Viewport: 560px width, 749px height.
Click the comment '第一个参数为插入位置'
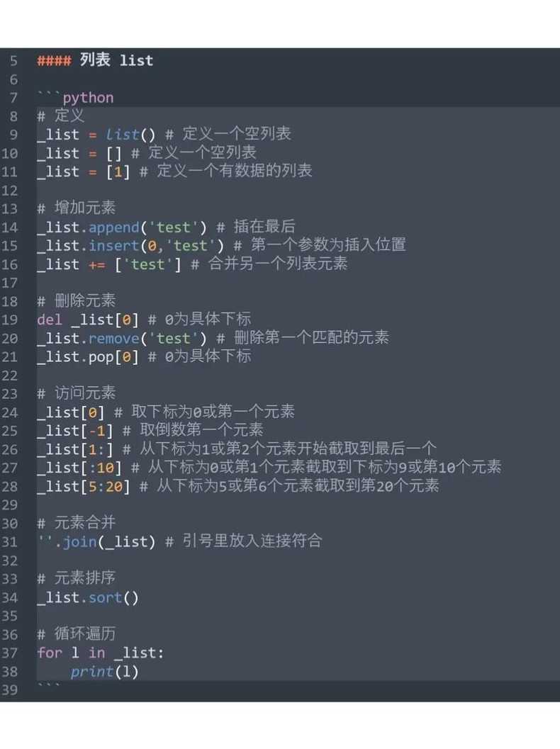pos(328,244)
